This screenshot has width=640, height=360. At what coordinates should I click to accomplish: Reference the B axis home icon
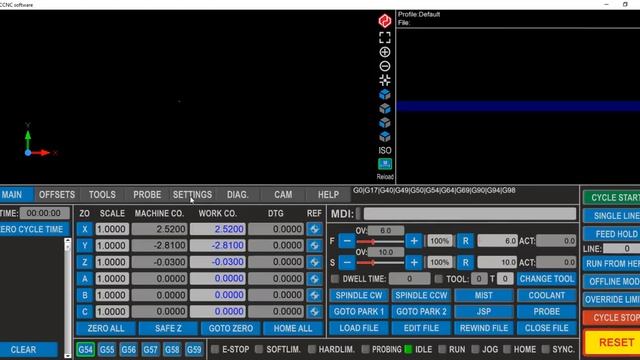pos(314,295)
